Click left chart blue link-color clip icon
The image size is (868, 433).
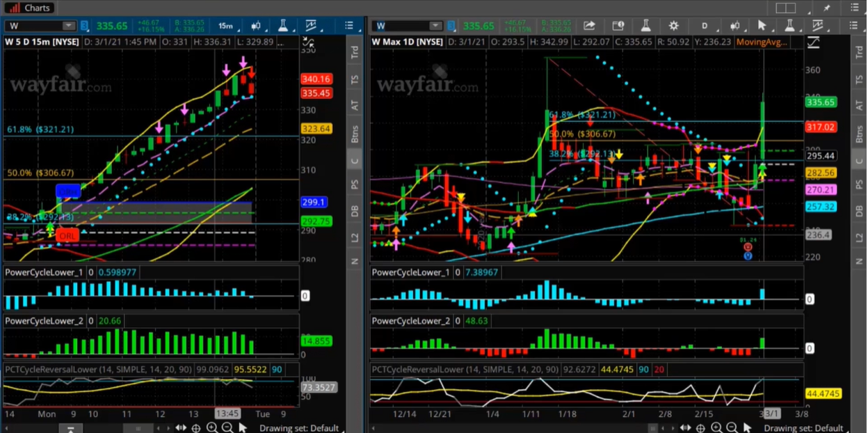[x=85, y=26]
